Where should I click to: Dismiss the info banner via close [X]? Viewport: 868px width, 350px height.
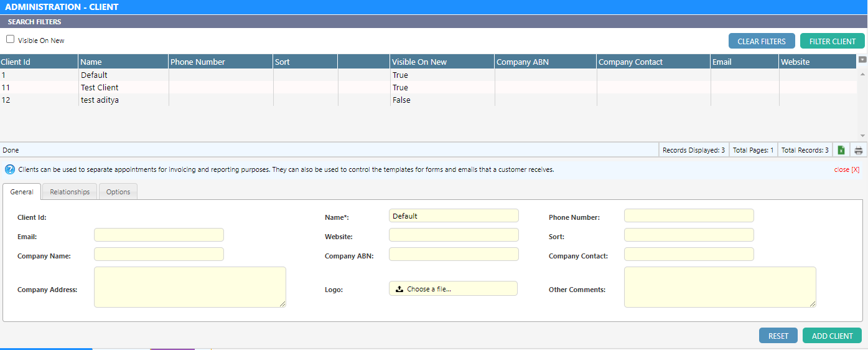point(846,169)
